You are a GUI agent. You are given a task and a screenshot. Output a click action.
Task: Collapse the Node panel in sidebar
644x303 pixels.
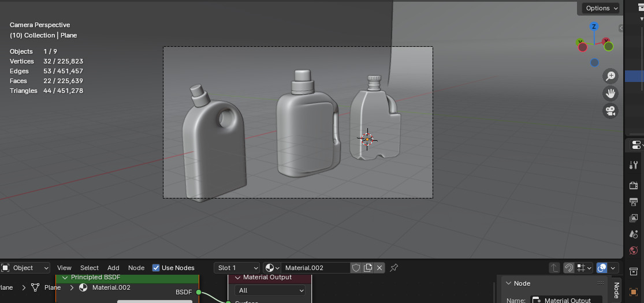coord(508,284)
